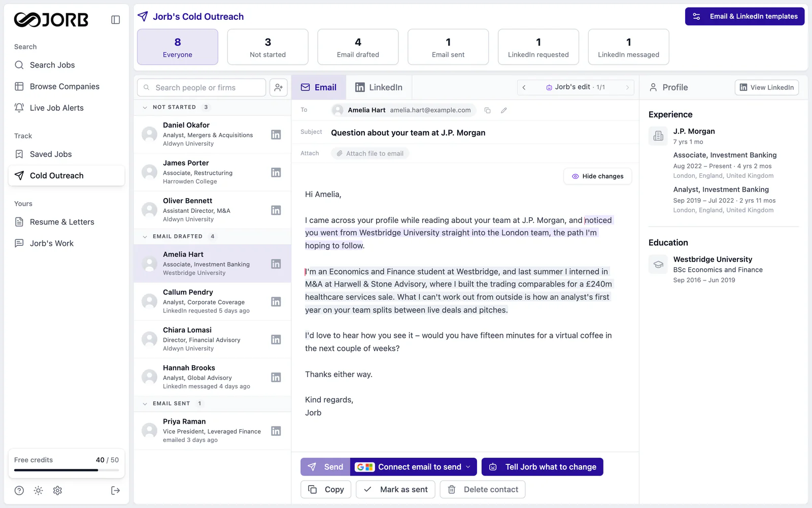Collapse the EMAIL DRAFTED group
812x508 pixels.
click(x=145, y=237)
